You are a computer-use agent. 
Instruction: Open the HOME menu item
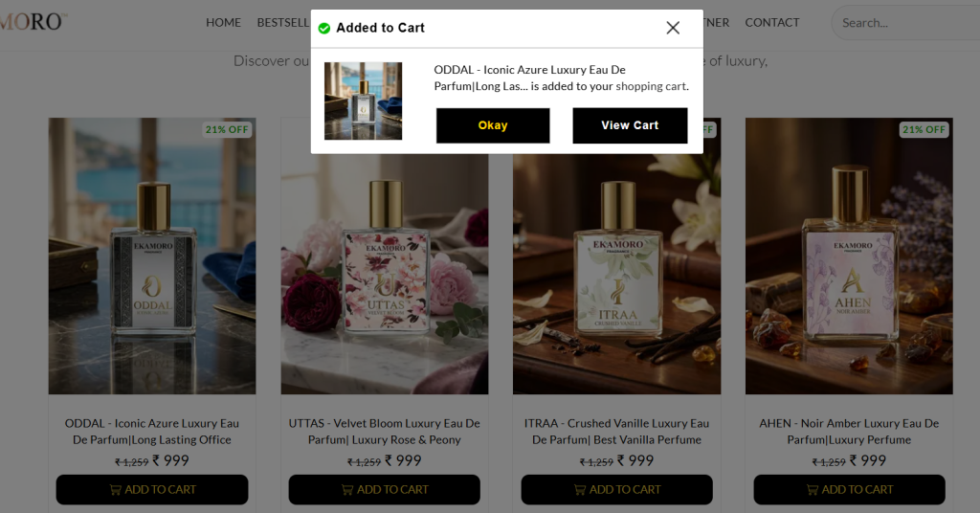(223, 23)
